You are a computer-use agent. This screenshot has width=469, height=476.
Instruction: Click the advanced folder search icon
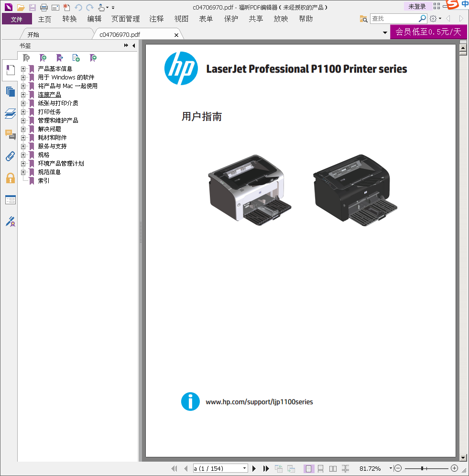click(x=363, y=19)
